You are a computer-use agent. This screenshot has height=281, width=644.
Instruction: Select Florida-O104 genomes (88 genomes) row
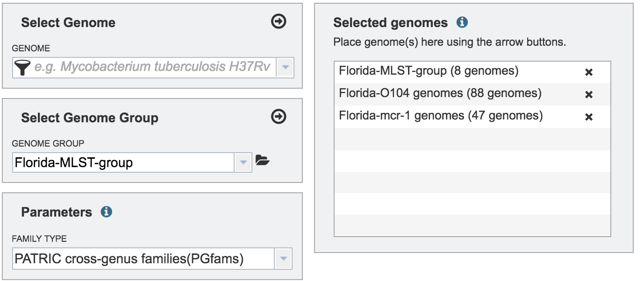click(x=472, y=94)
